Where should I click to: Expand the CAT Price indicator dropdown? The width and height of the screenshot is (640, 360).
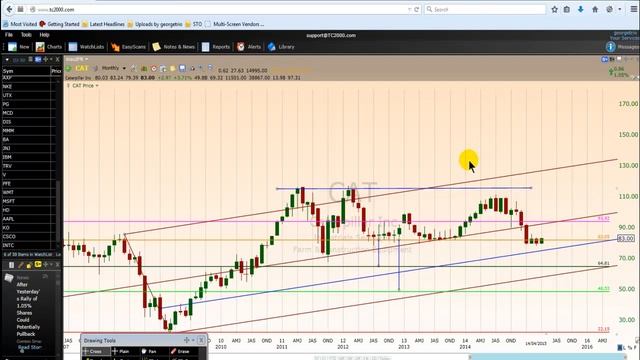click(97, 86)
